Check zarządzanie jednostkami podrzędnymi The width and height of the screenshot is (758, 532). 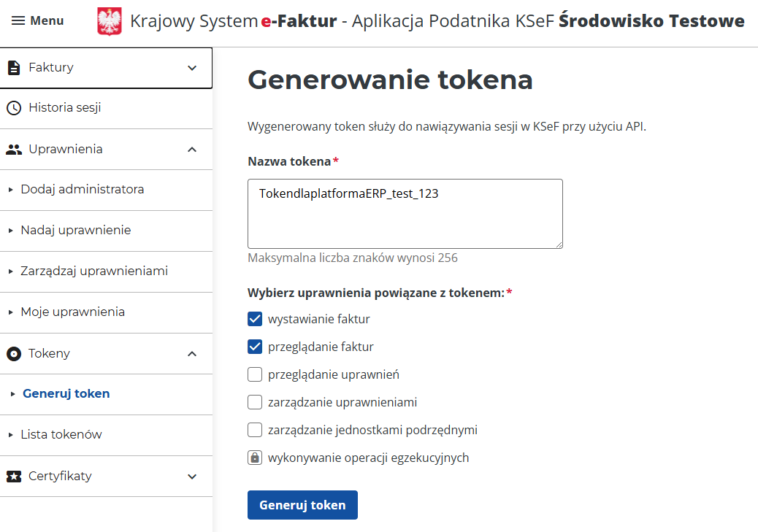tap(255, 430)
